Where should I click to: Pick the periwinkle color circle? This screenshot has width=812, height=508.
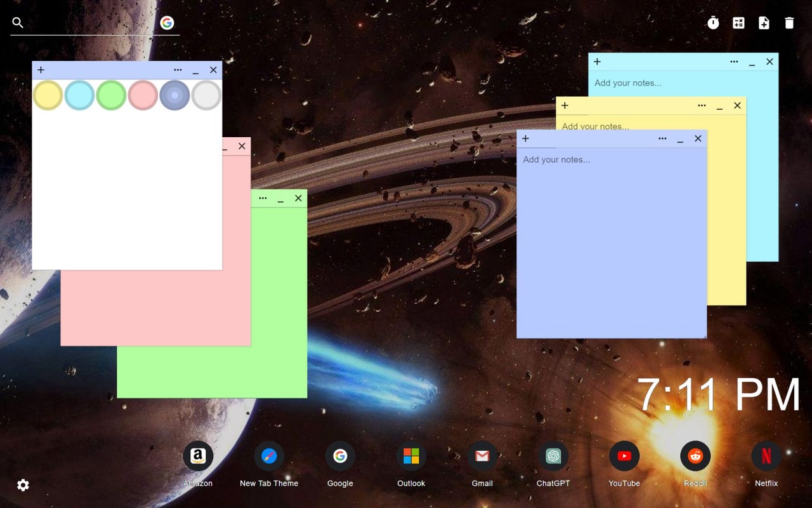click(x=174, y=95)
